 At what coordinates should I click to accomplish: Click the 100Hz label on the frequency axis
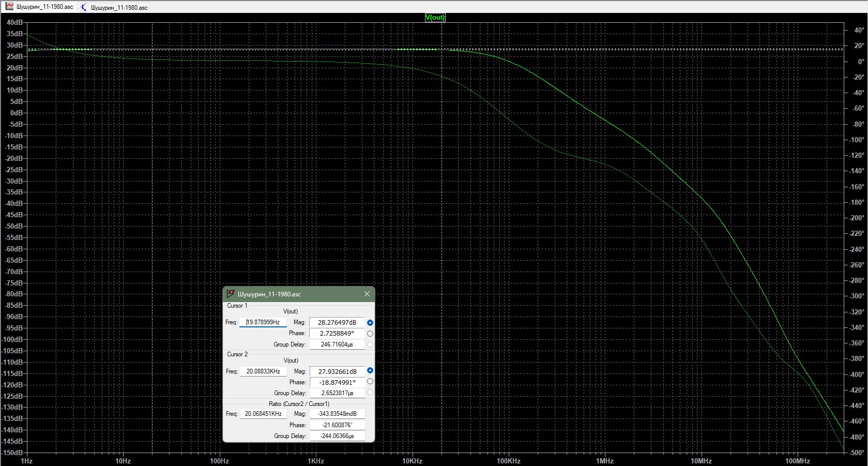(x=219, y=461)
